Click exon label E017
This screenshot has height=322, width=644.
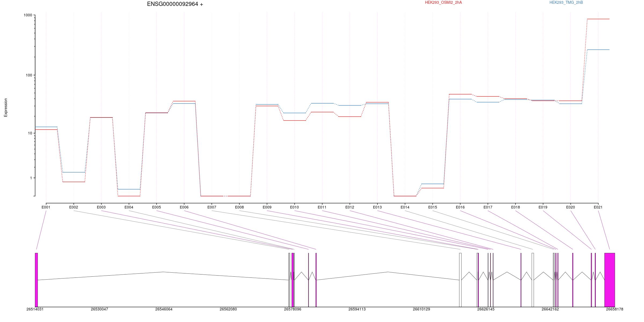(488, 207)
